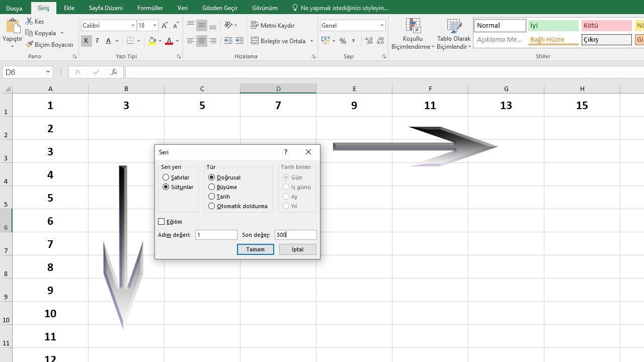Choose Tarih series type
The image size is (644, 362).
219,197
